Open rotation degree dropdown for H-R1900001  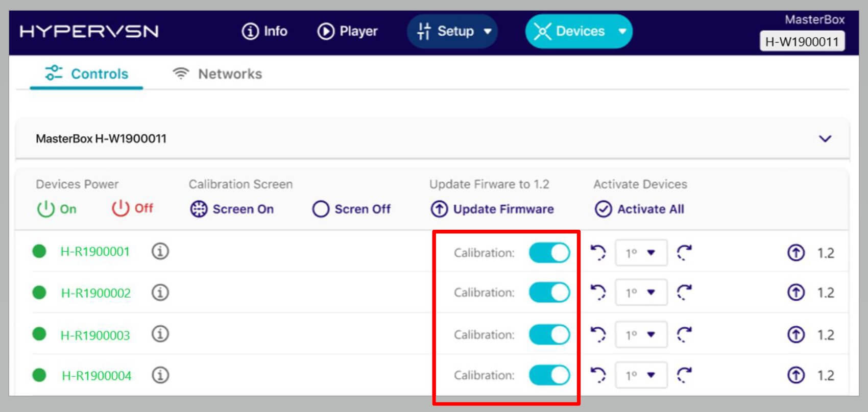[x=641, y=253]
